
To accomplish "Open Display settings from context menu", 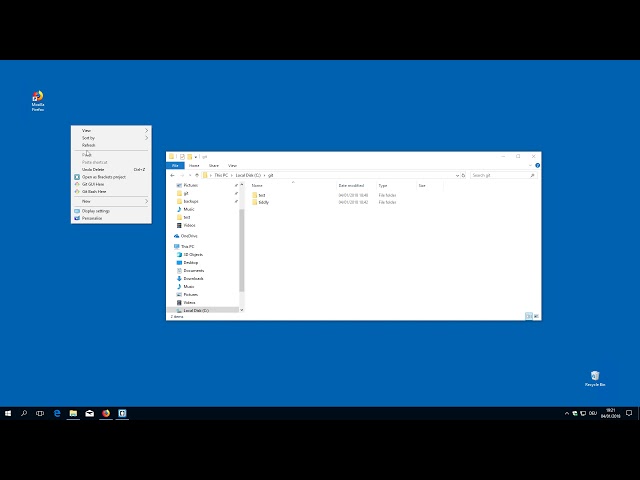I will click(x=111, y=211).
